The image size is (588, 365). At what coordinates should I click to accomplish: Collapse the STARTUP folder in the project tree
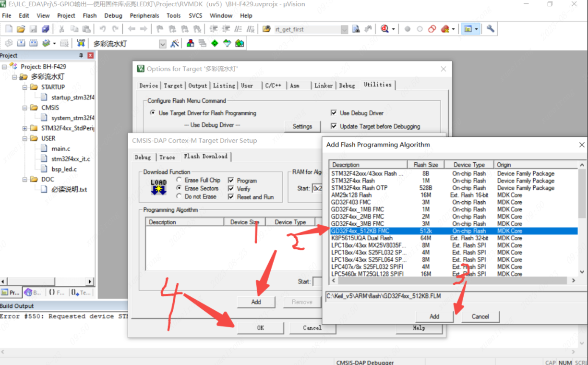(24, 87)
